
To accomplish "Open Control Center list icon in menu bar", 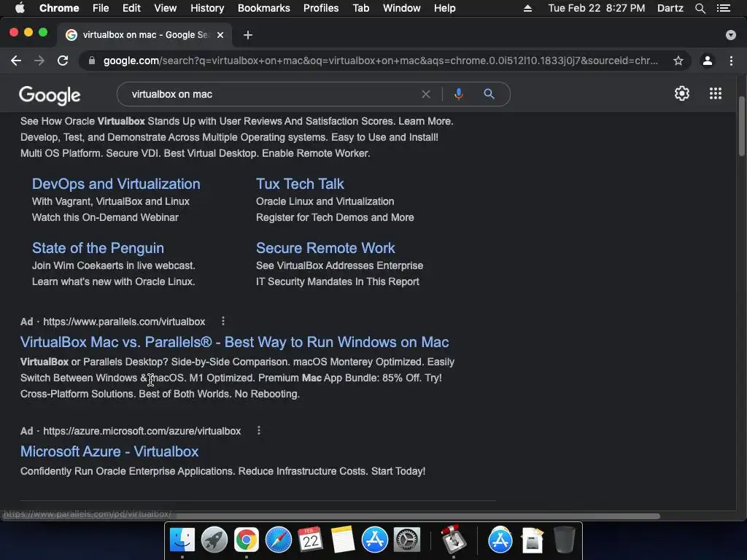I will click(x=723, y=8).
